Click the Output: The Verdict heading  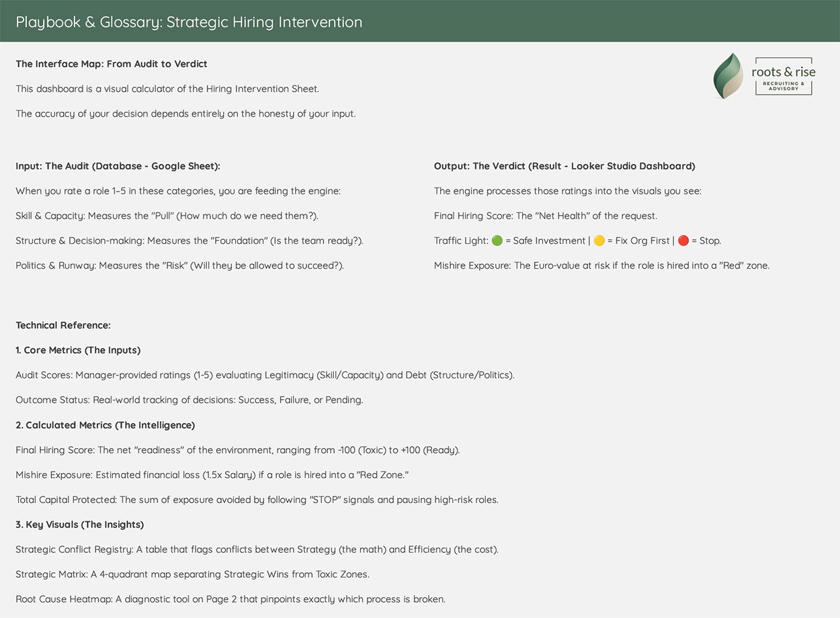pyautogui.click(x=564, y=166)
